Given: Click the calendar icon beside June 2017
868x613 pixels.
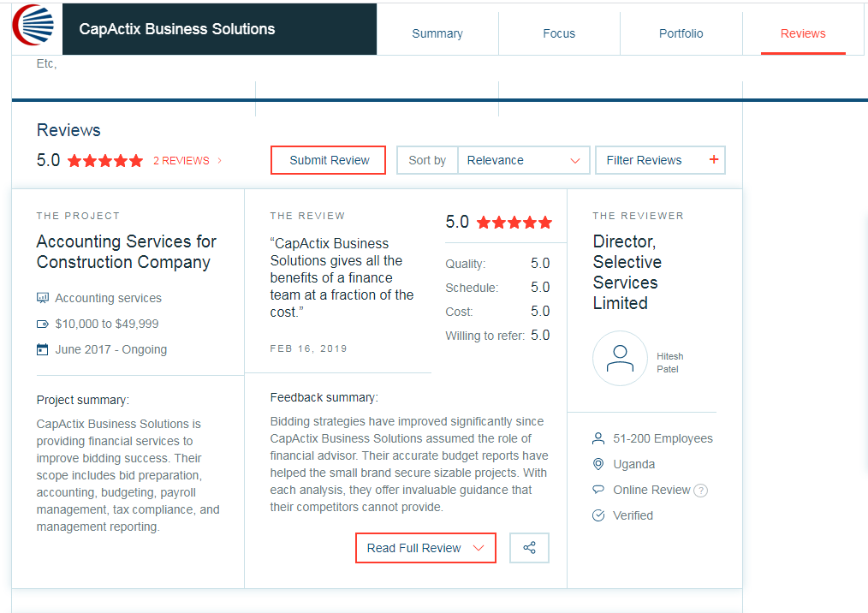Looking at the screenshot, I should coord(43,349).
